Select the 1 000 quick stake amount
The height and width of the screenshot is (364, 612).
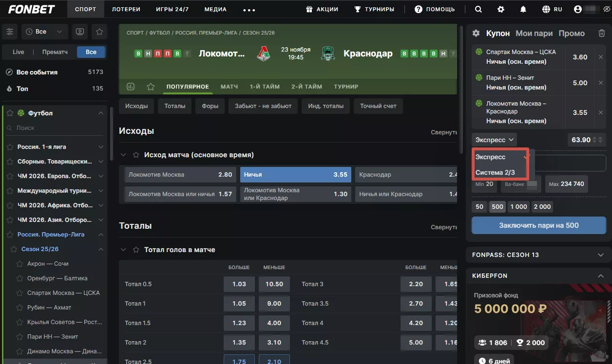518,207
